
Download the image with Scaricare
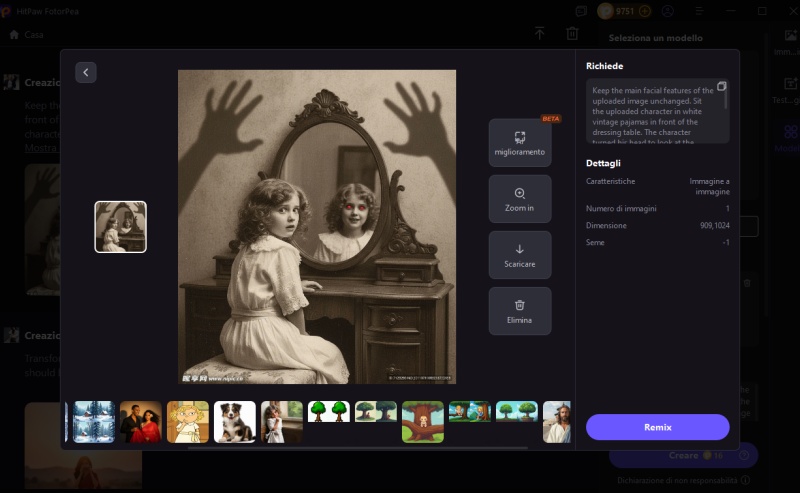[x=520, y=255]
